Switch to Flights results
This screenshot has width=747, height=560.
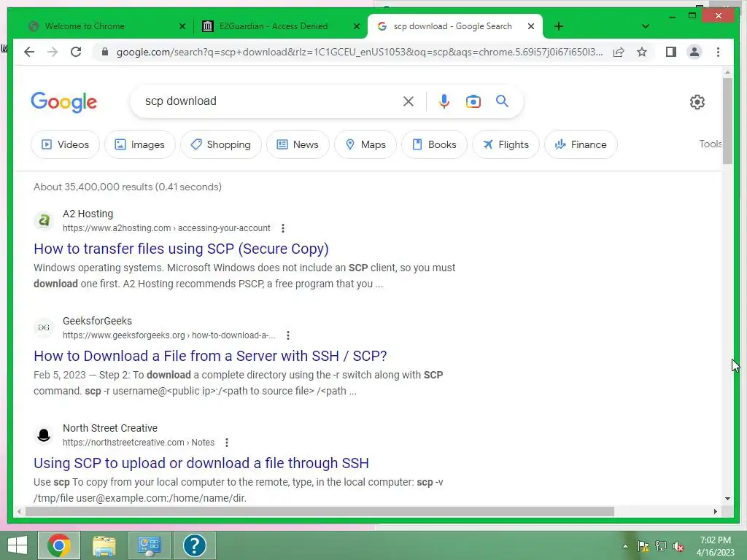506,144
